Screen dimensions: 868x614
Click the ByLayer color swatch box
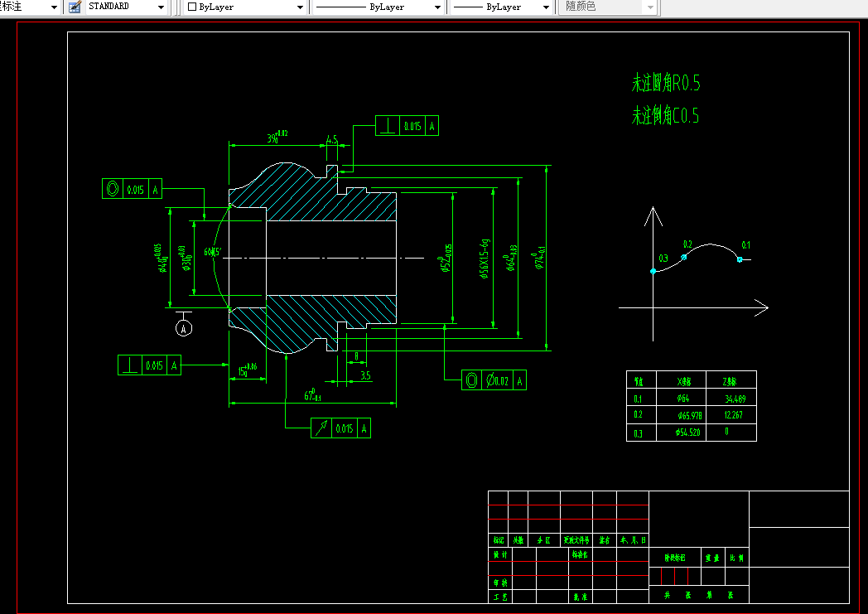[192, 7]
